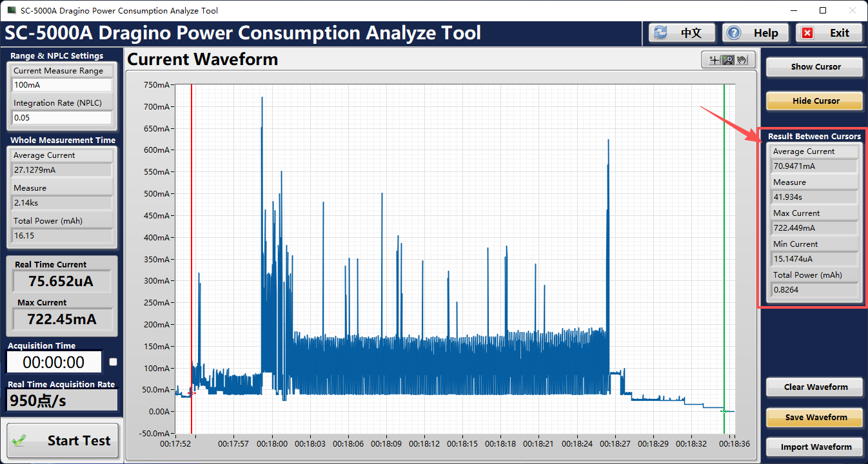This screenshot has height=464, width=868.
Task: Maximize the application window
Action: [823, 10]
